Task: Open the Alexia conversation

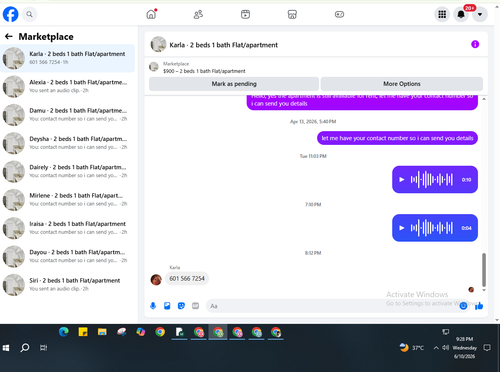Action: pos(67,86)
